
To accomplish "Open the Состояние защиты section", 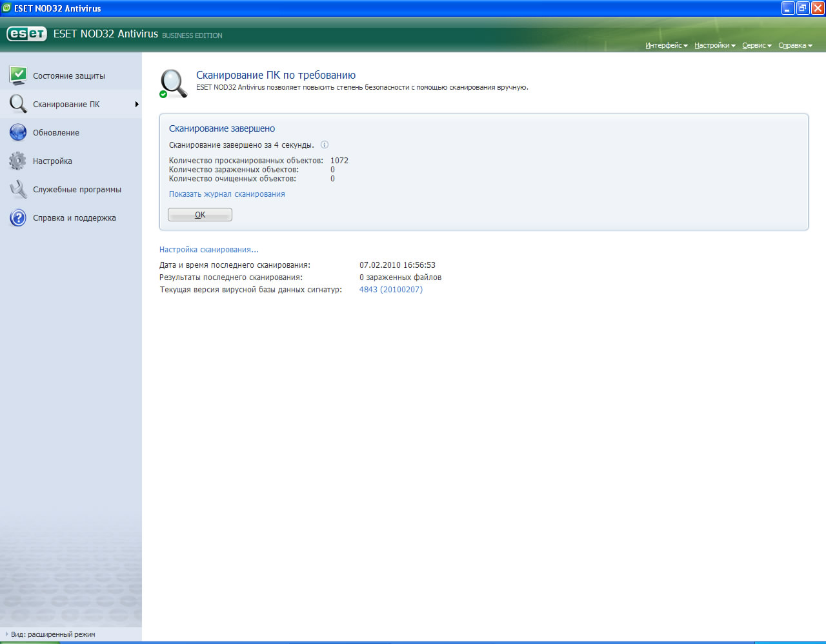I will pyautogui.click(x=71, y=75).
